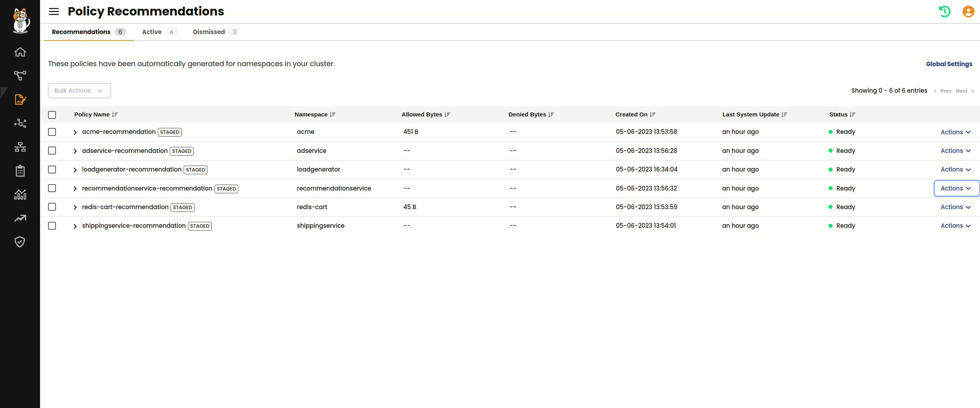
Task: Click the Calico cat logo
Action: click(21, 21)
